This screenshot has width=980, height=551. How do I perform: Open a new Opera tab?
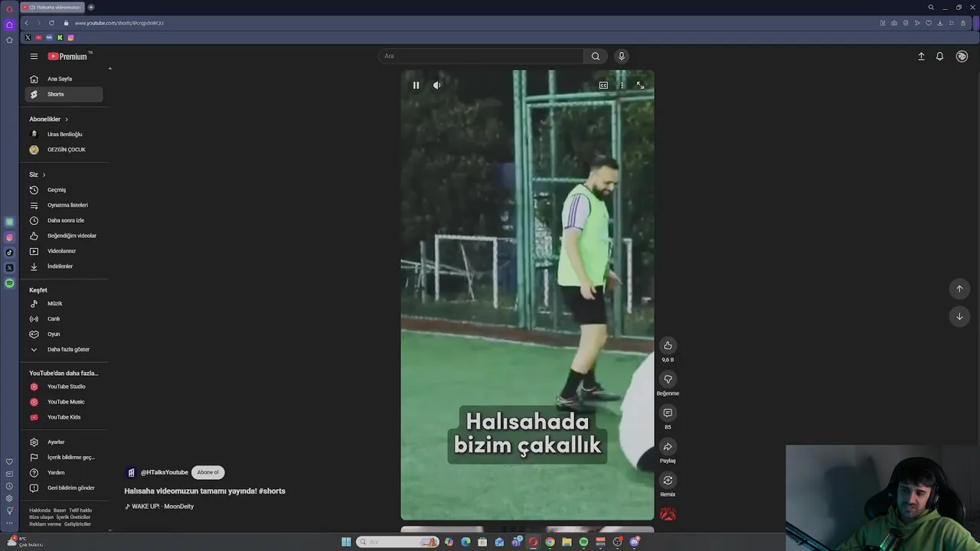(x=91, y=7)
